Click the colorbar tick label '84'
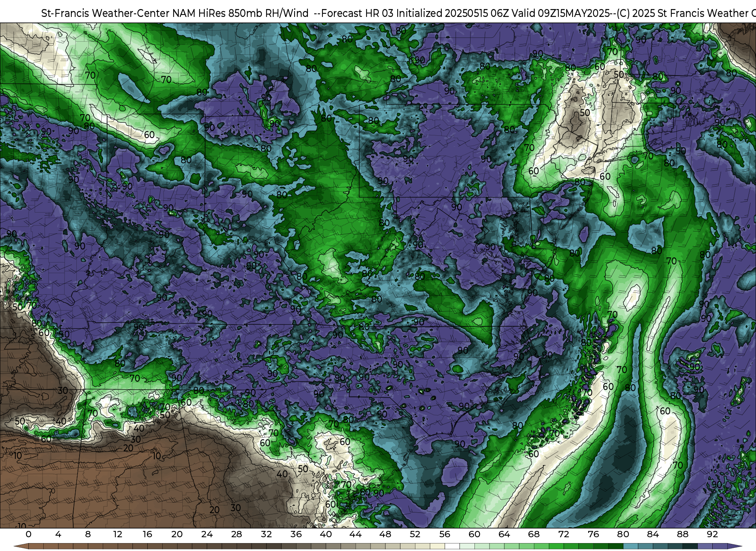 pos(653,534)
